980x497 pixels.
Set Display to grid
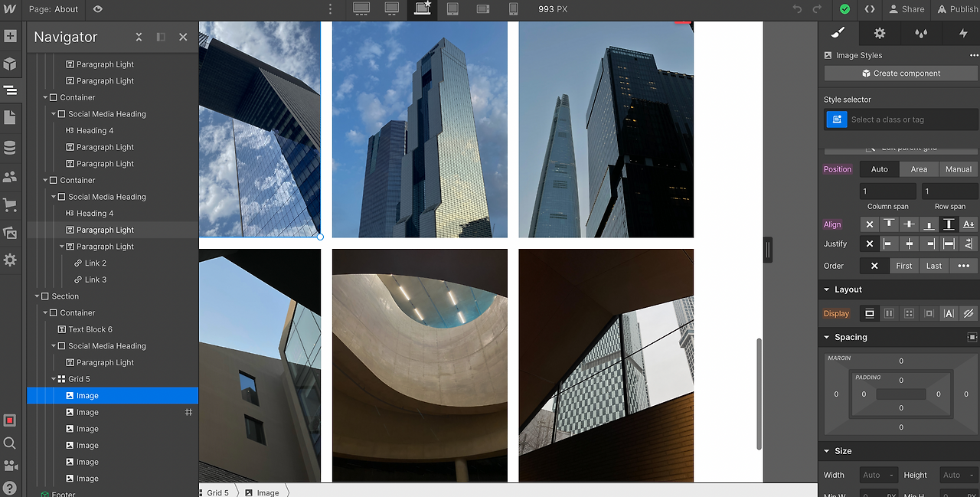point(909,313)
